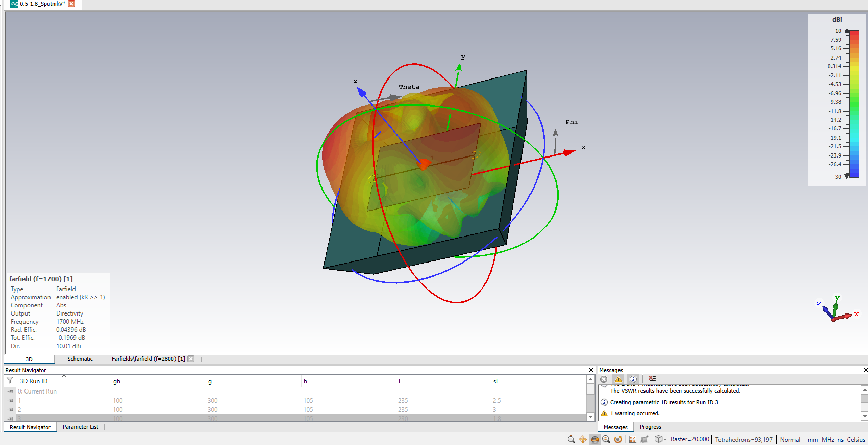Screen dimensions: 868x445
Task: Reset view to fit structure icon
Action: point(633,439)
